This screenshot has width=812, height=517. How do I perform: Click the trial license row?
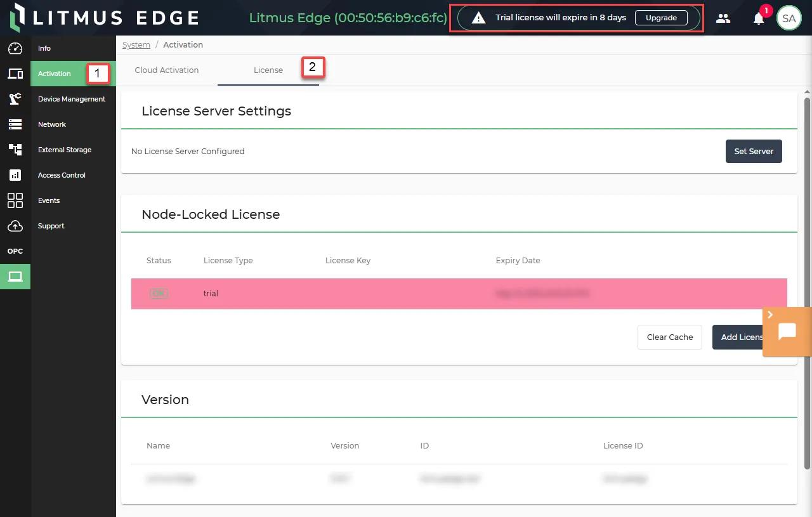click(459, 294)
